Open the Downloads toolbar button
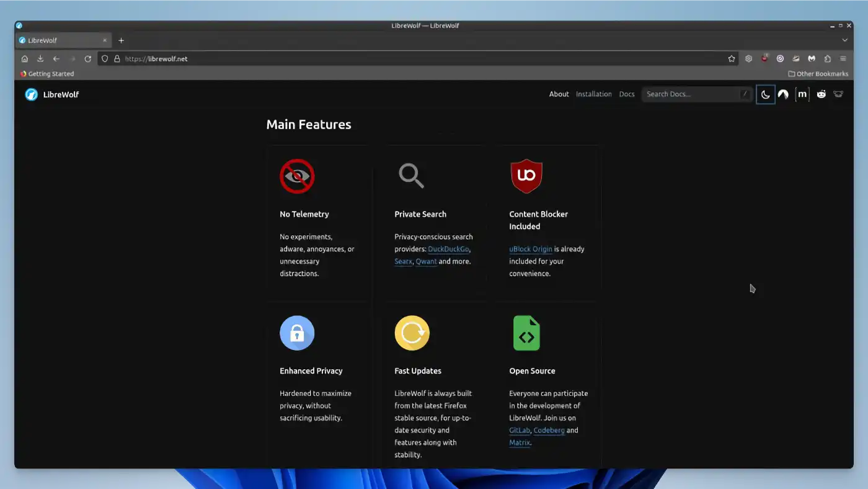The width and height of the screenshot is (868, 489). point(40,59)
